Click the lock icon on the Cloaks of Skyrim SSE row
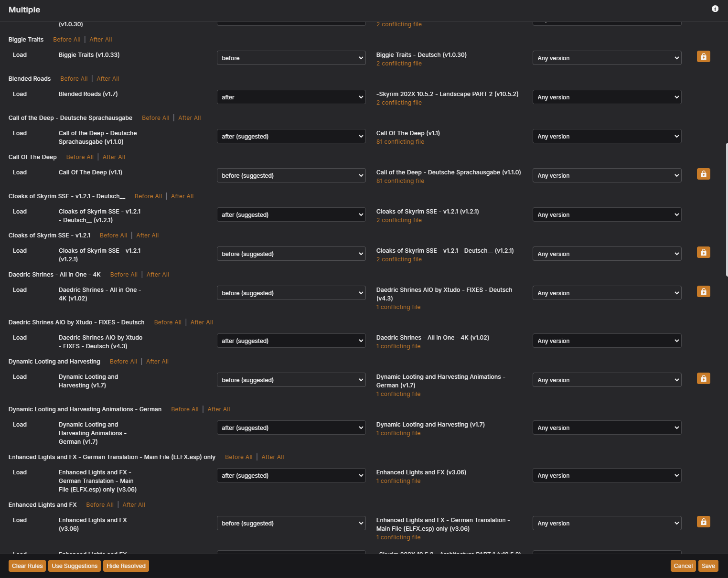 (703, 252)
